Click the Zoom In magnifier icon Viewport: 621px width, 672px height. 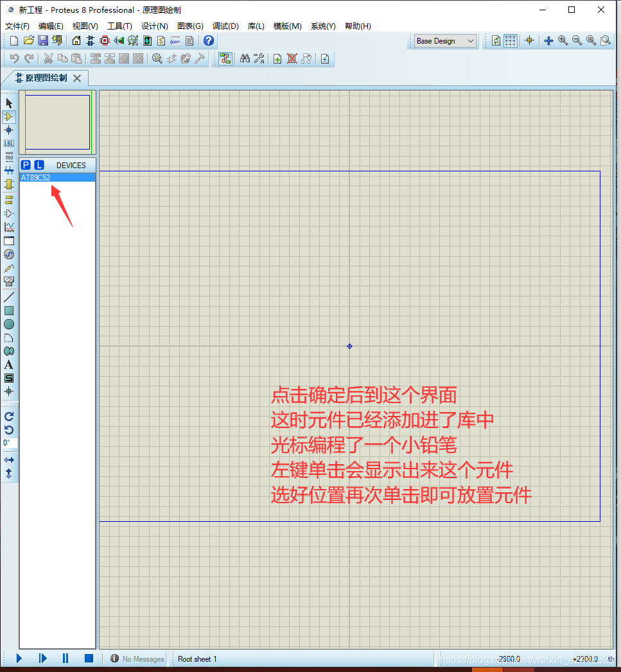pos(563,40)
